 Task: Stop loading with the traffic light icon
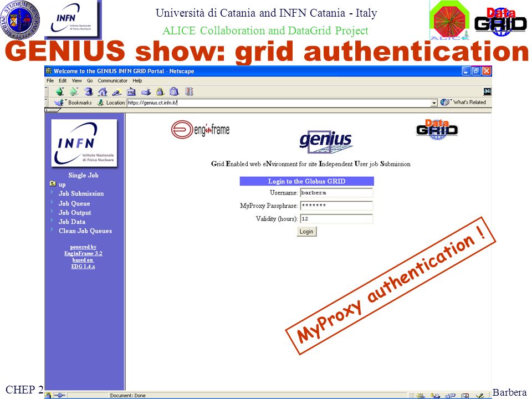pyautogui.click(x=189, y=91)
